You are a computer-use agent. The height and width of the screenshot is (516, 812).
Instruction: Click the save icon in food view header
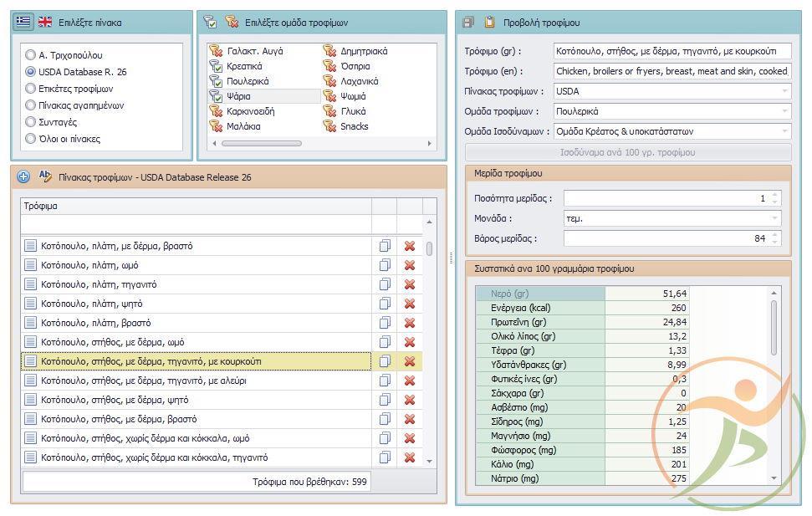[x=468, y=22]
